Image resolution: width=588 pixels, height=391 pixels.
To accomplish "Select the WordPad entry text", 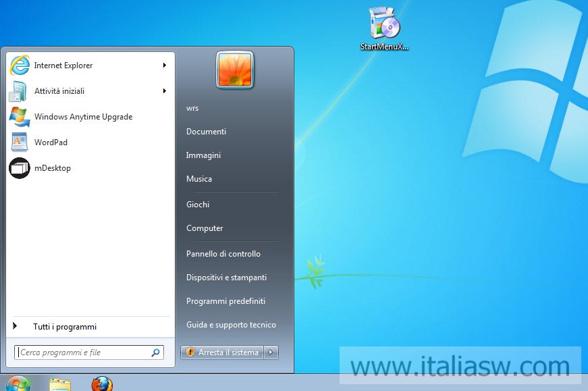I will [x=51, y=142].
